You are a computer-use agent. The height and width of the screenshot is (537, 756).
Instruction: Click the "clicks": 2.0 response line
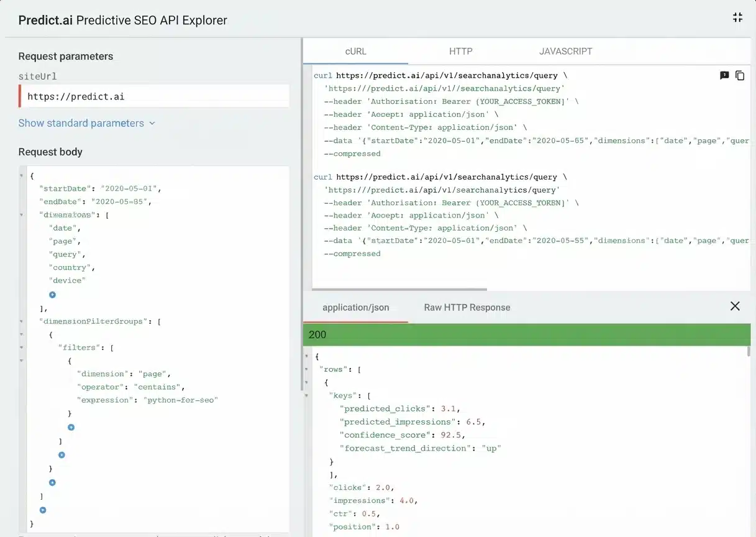click(x=362, y=487)
